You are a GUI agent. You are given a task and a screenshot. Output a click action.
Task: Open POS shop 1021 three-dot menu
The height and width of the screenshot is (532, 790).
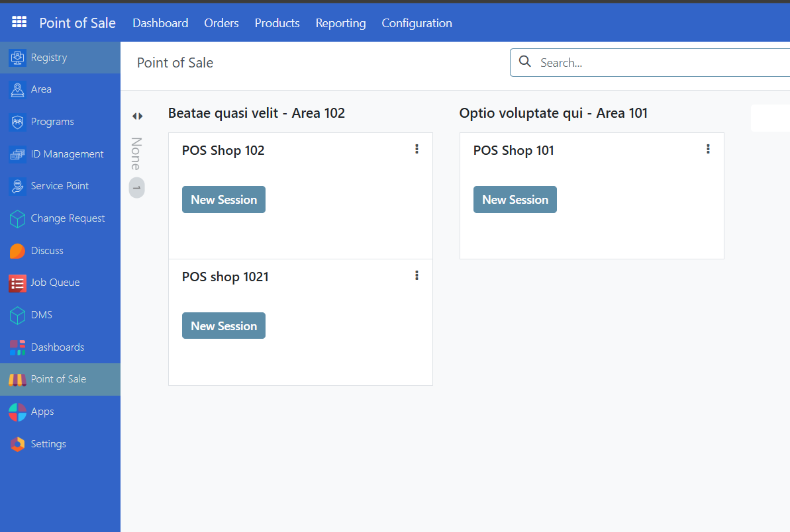tap(417, 275)
